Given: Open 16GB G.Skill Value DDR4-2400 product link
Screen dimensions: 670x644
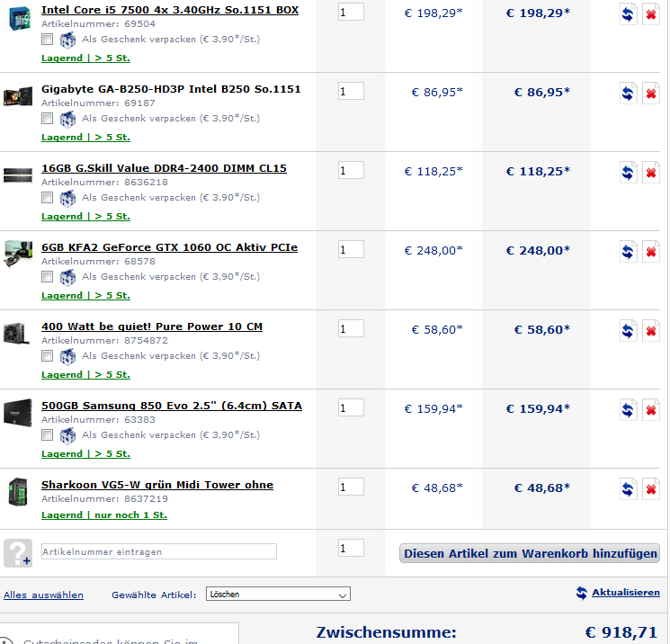Looking at the screenshot, I should click(x=164, y=168).
